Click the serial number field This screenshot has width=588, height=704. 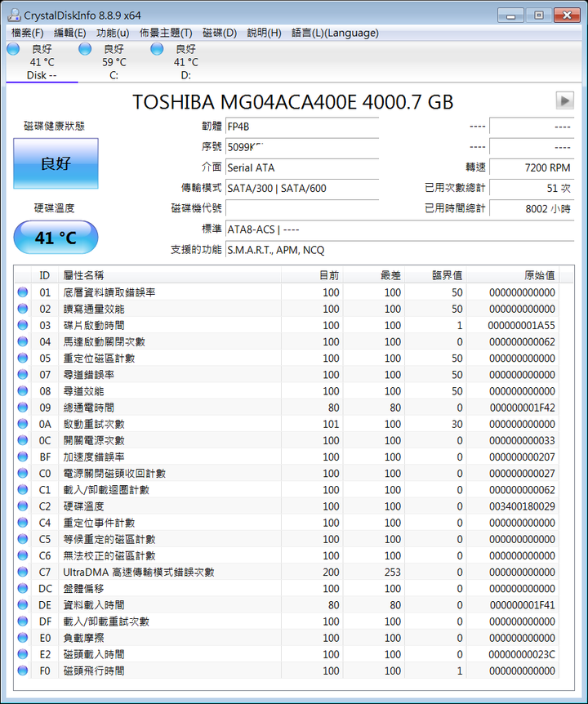pos(302,147)
